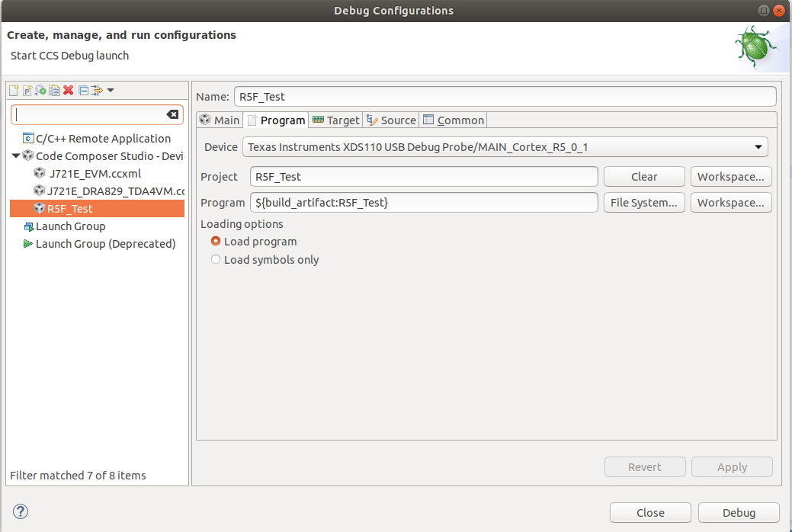Open Help with the question mark icon

click(x=21, y=511)
